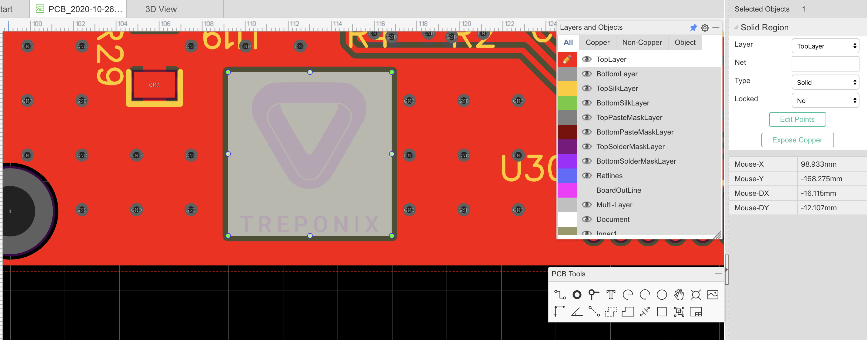
Task: Toggle Ratlines visibility eye
Action: [587, 175]
